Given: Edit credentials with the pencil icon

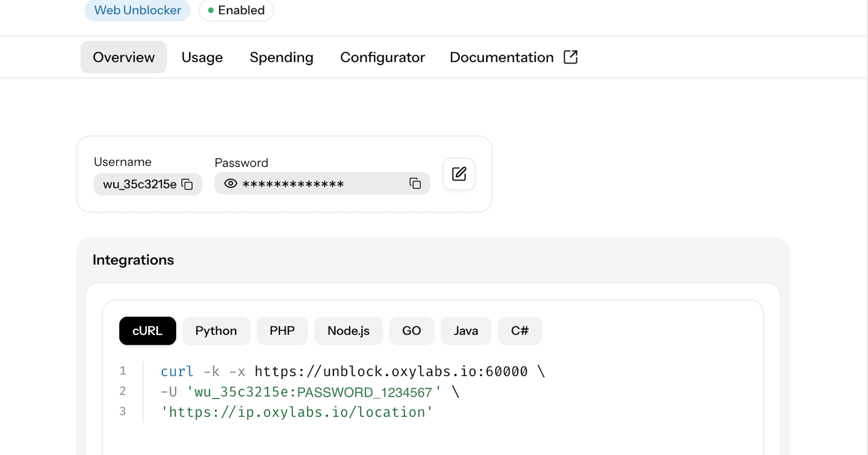Looking at the screenshot, I should (x=459, y=174).
